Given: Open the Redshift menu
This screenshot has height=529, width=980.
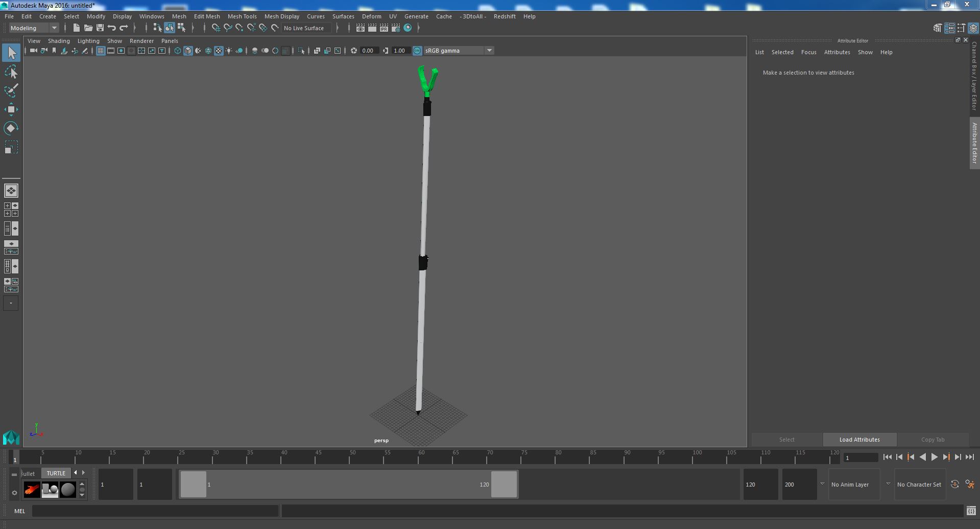Looking at the screenshot, I should point(505,16).
